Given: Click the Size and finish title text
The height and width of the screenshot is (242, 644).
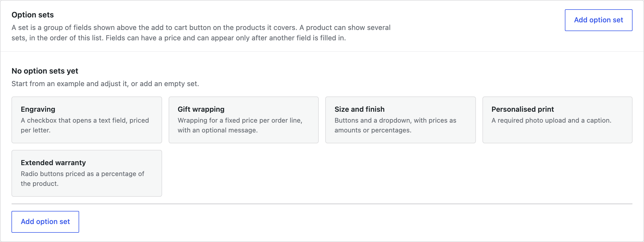Looking at the screenshot, I should pos(360,109).
